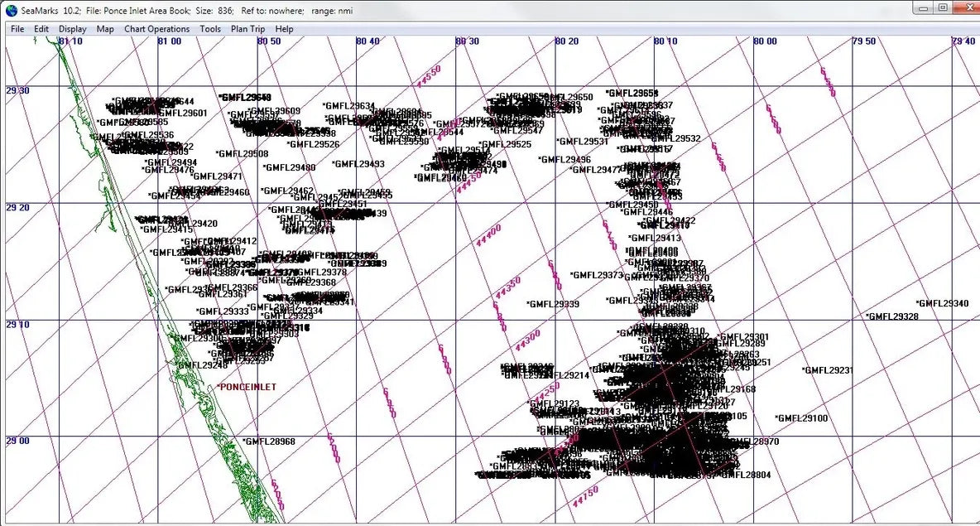The height and width of the screenshot is (526, 980).
Task: Click the 29 30 latitude label
Action: 17,90
